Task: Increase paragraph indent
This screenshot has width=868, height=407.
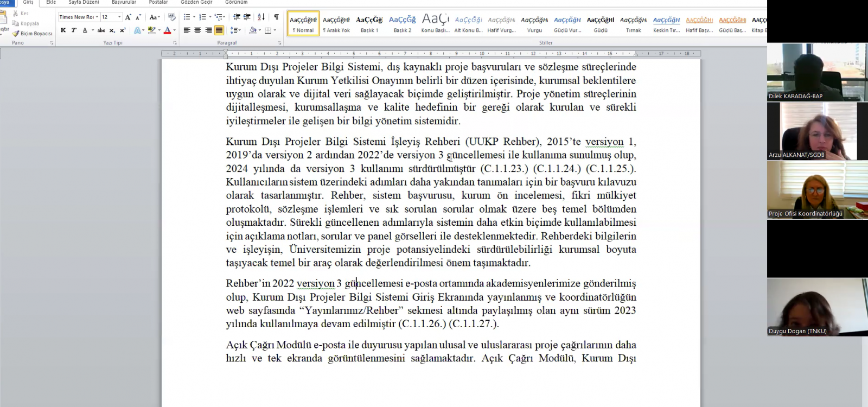Action: 247,17
